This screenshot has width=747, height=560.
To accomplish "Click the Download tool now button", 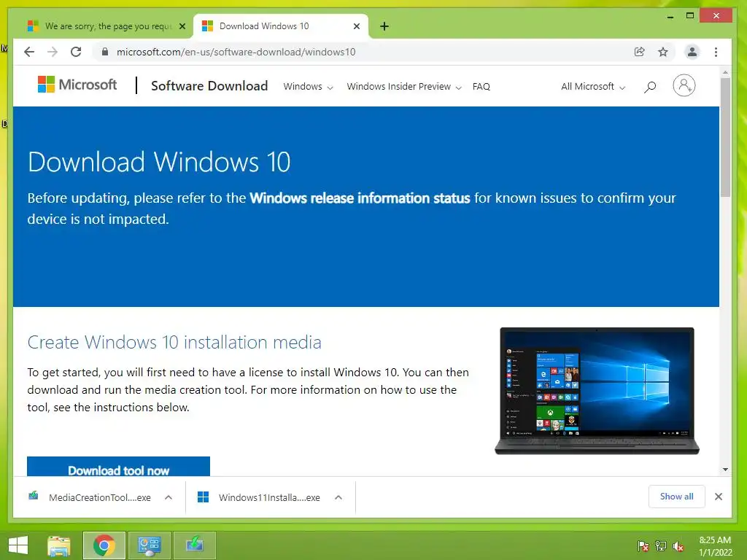I will [118, 467].
